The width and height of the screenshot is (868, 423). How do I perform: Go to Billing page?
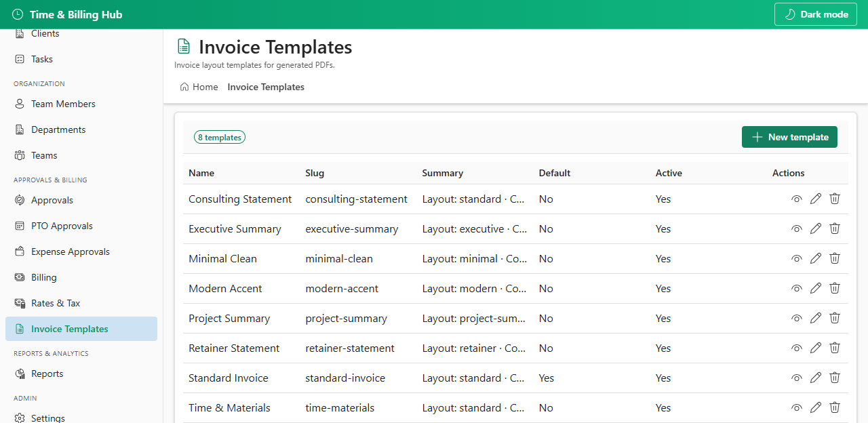tap(81, 277)
